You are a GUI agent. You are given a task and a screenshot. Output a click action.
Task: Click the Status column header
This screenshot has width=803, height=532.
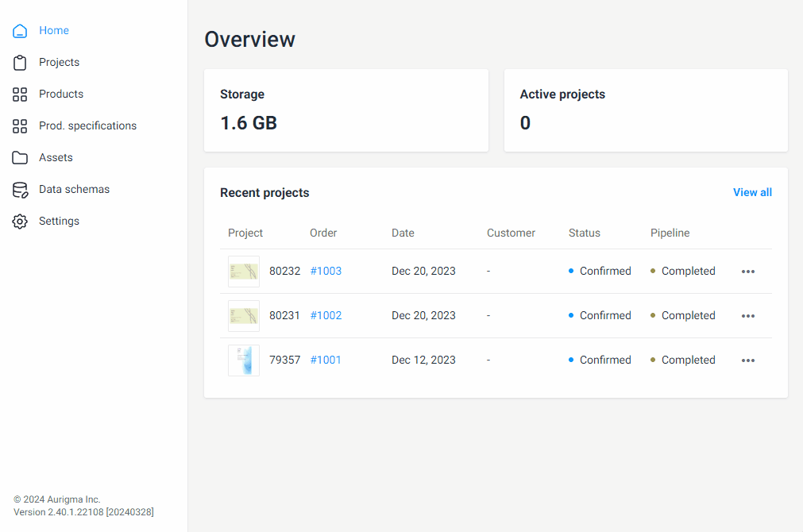point(584,233)
